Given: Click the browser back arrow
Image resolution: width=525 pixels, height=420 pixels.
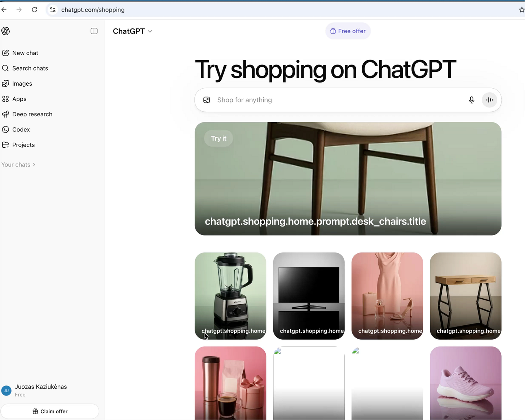Looking at the screenshot, I should click(x=4, y=10).
